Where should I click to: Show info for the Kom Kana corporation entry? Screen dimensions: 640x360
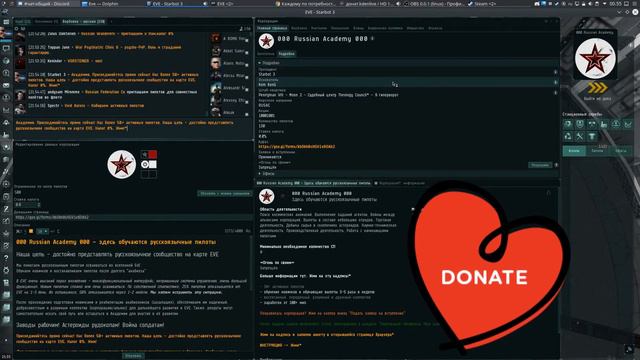[556, 82]
